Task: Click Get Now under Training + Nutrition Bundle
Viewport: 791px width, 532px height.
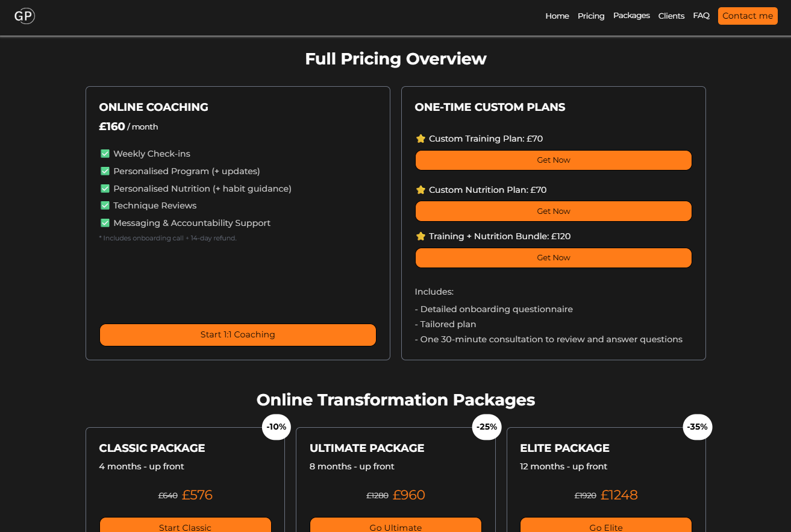Action: [x=553, y=258]
